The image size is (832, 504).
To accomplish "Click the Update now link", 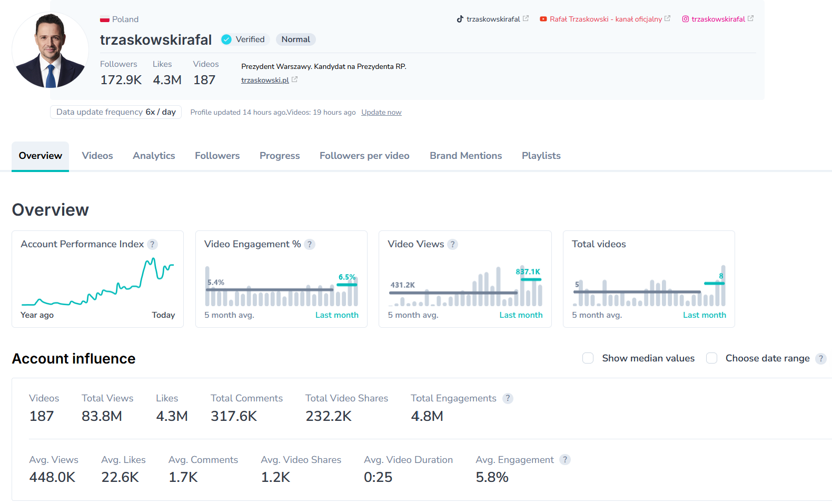I will tap(381, 113).
